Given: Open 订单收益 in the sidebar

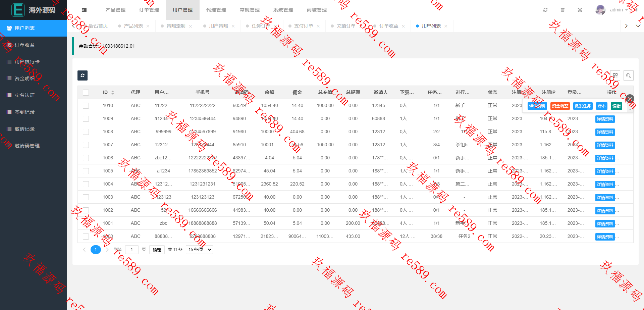Looking at the screenshot, I should [x=34, y=45].
